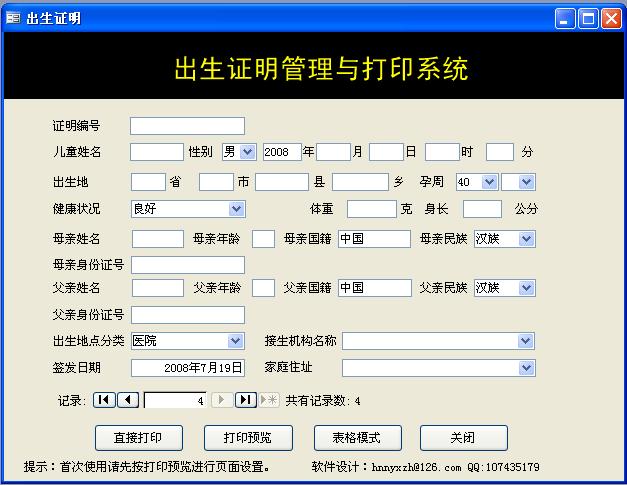Go to the previous record
This screenshot has height=485, width=627.
point(128,400)
